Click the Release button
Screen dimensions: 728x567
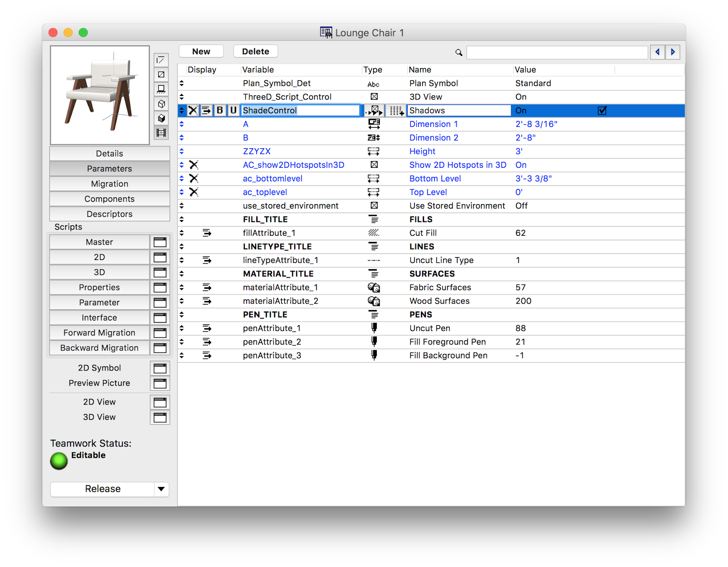[103, 489]
